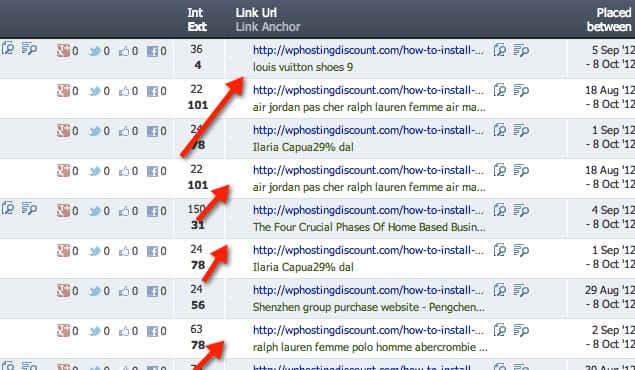Open the list-magnifier icon in the polo homme abercrombie row
Image resolution: width=635 pixels, height=370 pixels.
(521, 330)
